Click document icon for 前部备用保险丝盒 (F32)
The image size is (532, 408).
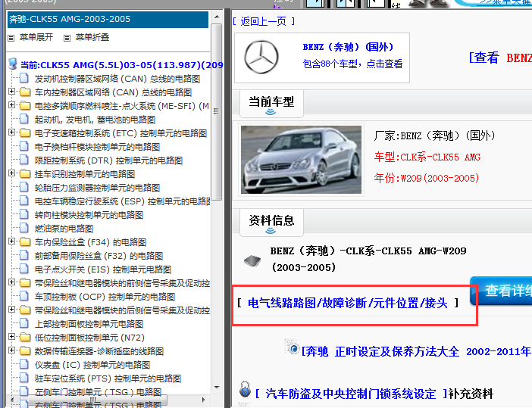24,256
